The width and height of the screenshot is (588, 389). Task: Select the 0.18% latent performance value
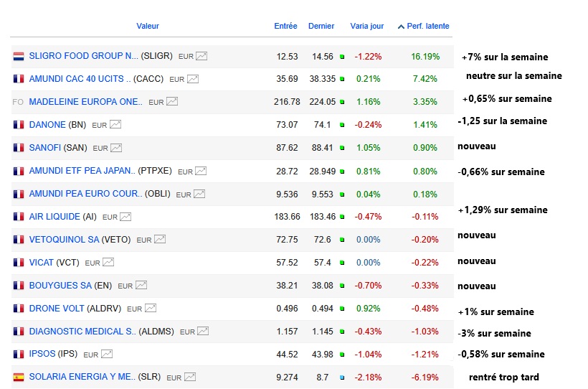tap(425, 194)
